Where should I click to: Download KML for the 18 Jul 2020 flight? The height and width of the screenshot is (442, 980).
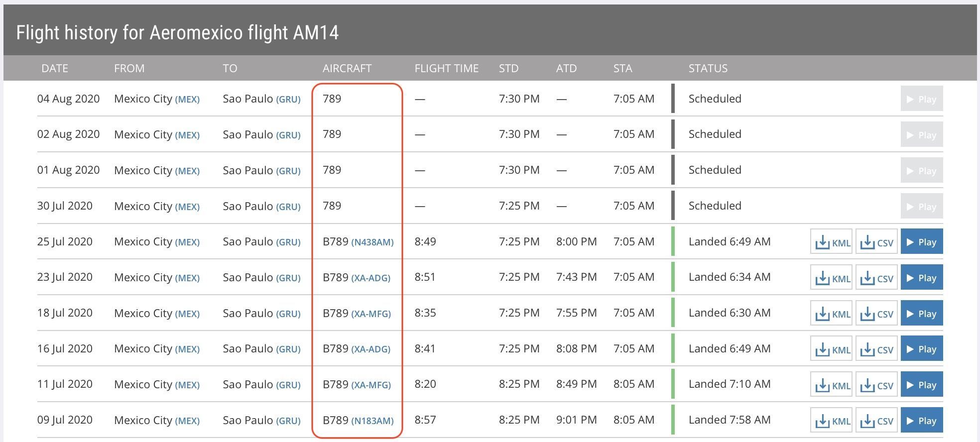(x=831, y=314)
